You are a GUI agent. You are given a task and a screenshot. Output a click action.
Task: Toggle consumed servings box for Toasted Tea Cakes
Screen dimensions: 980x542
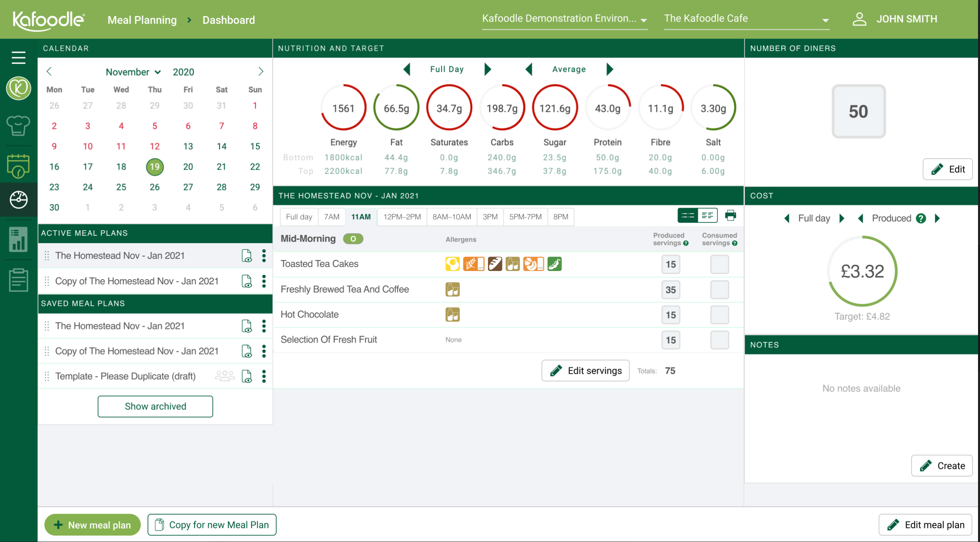719,264
